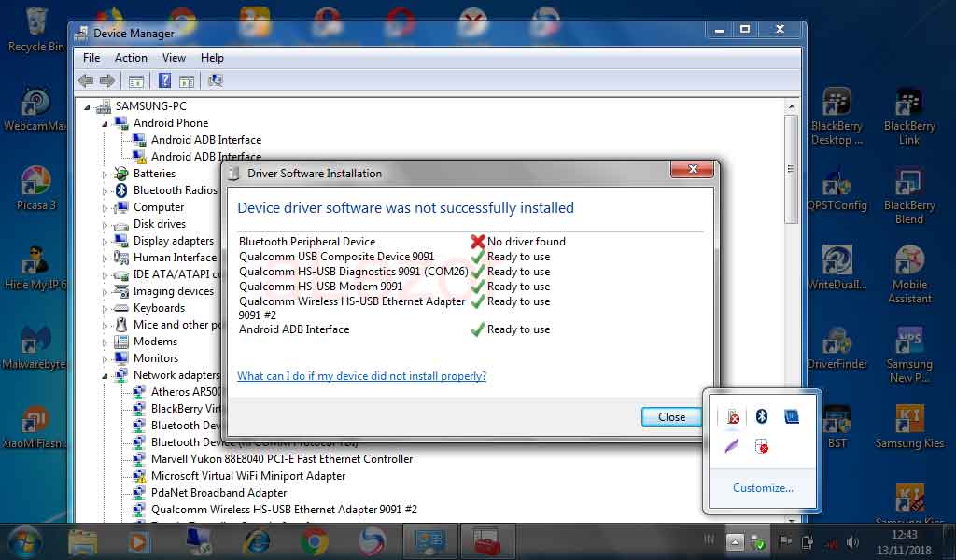The image size is (956, 560).
Task: Open the BlackBerry Link desktop shortcut
Action: pyautogui.click(x=909, y=117)
